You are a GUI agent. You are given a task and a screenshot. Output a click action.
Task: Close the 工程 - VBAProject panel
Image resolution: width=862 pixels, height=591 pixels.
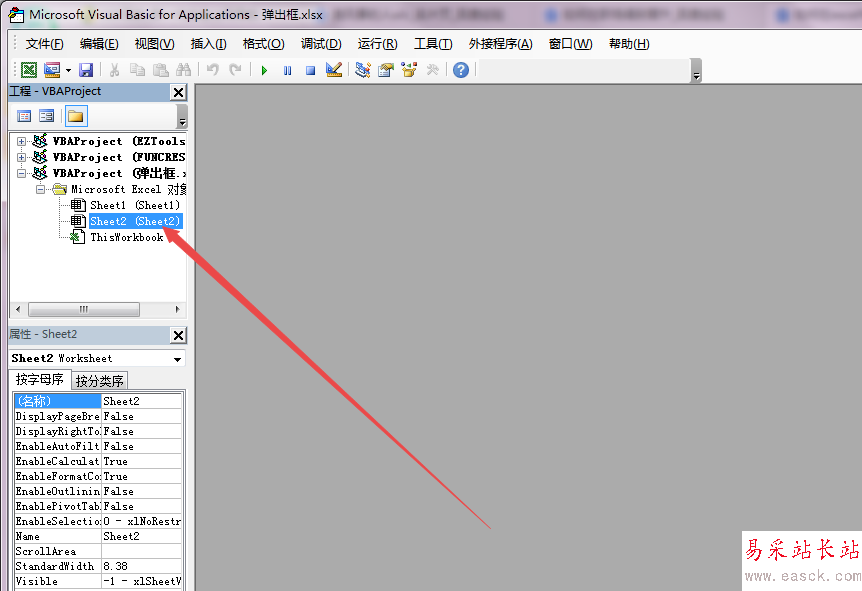tap(179, 92)
